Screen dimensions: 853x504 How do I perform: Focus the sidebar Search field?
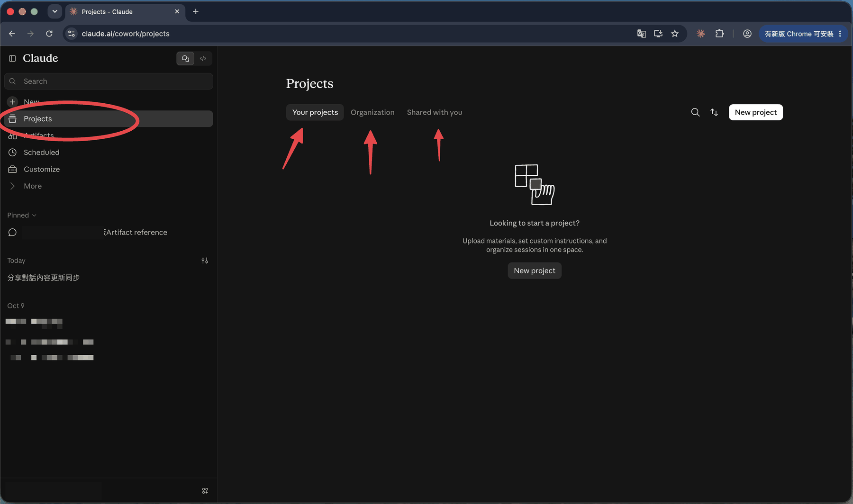point(109,81)
